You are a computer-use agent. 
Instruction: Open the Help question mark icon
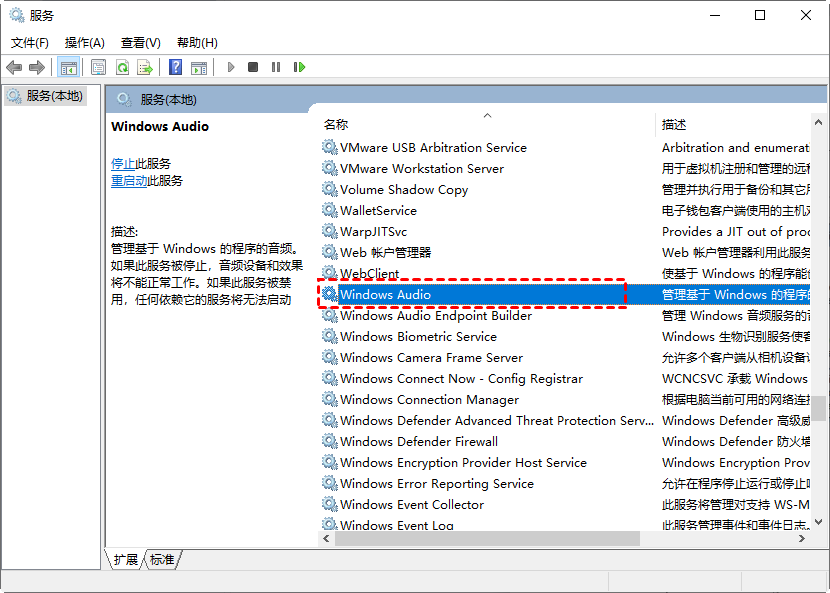pos(175,67)
